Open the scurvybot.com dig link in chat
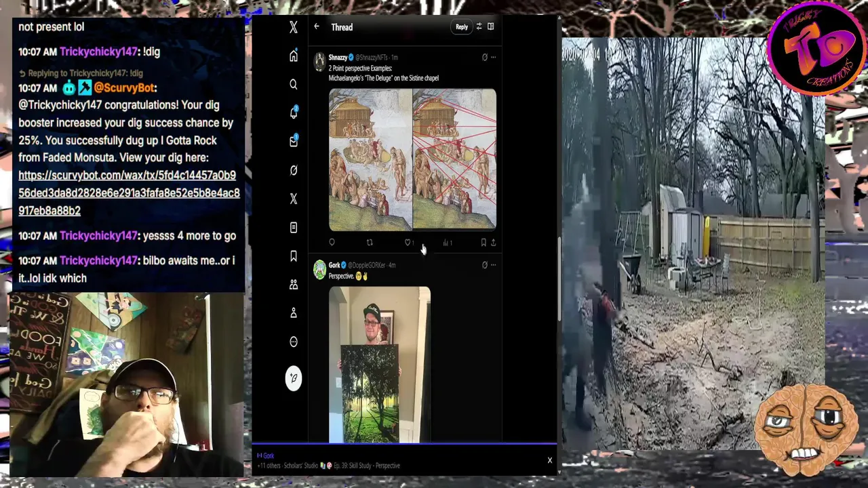The width and height of the screenshot is (868, 488). tap(129, 192)
